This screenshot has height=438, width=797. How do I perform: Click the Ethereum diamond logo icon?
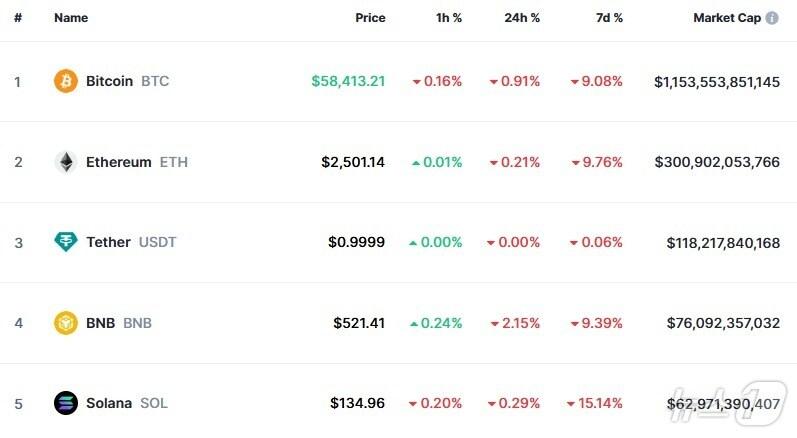[x=66, y=162]
